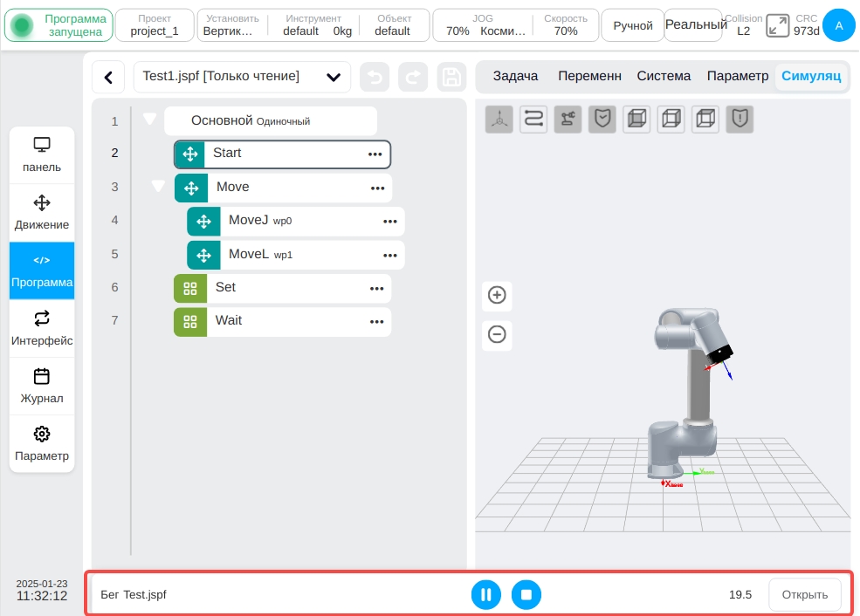Open the Wait node options menu
This screenshot has width=860, height=616.
(x=377, y=322)
